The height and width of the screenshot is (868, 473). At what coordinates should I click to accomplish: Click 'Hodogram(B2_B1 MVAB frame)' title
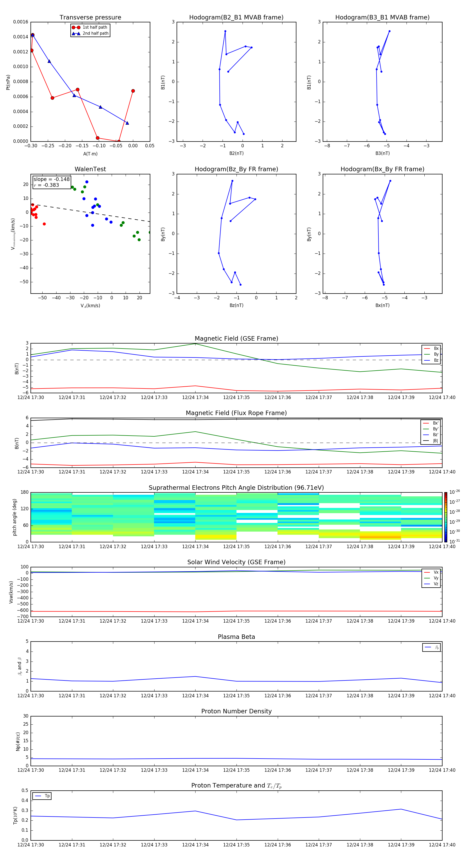click(236, 18)
